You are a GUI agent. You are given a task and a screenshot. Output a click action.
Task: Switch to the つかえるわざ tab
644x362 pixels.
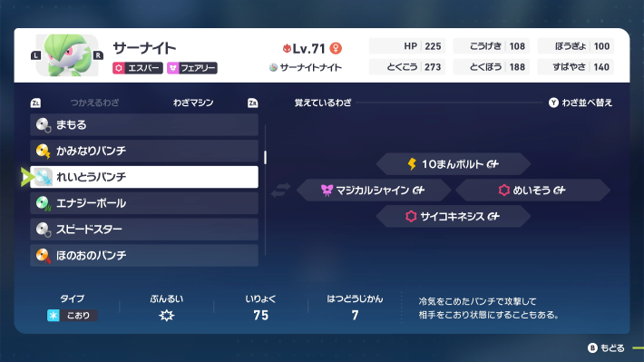[x=94, y=103]
